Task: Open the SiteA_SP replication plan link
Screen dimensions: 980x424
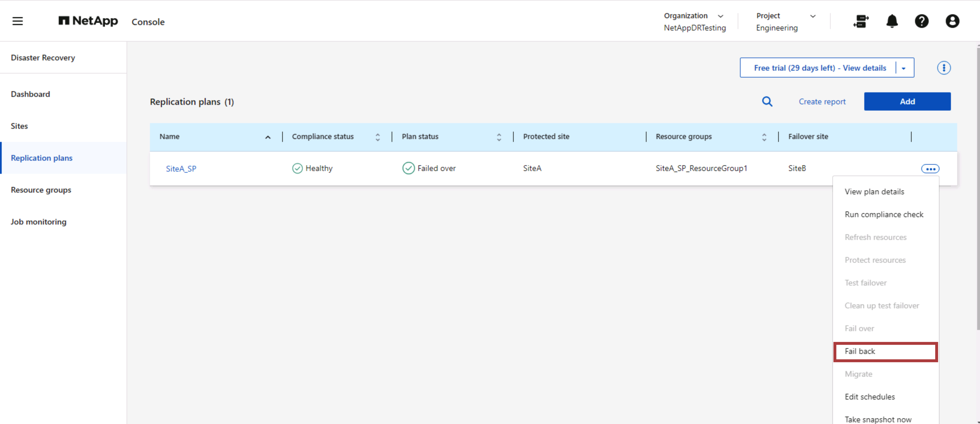Action: (x=181, y=168)
